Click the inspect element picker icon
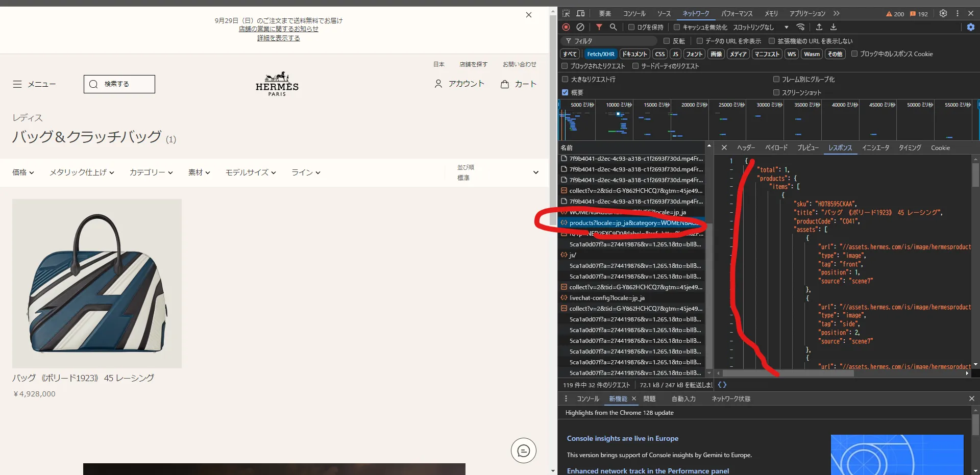This screenshot has height=475, width=980. [x=566, y=13]
